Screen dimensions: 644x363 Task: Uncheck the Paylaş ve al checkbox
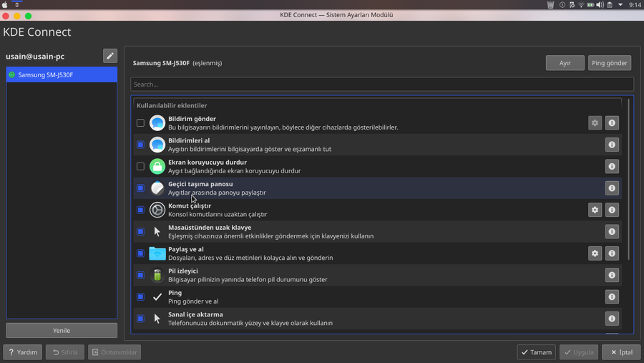(140, 253)
